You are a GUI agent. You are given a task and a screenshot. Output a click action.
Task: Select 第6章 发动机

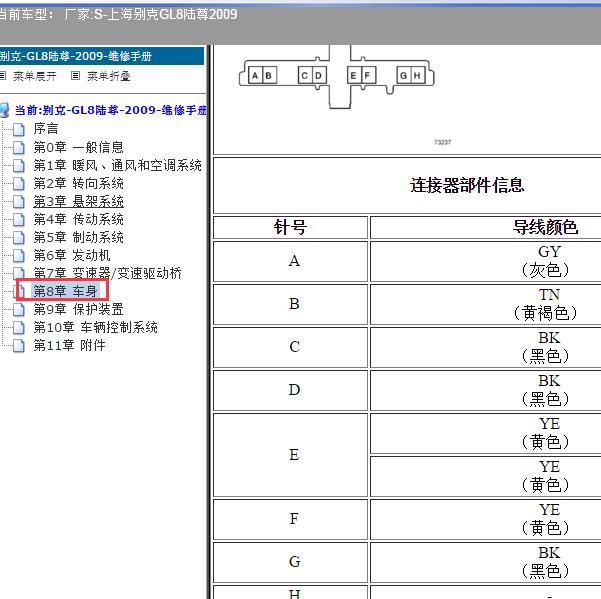pyautogui.click(x=72, y=255)
